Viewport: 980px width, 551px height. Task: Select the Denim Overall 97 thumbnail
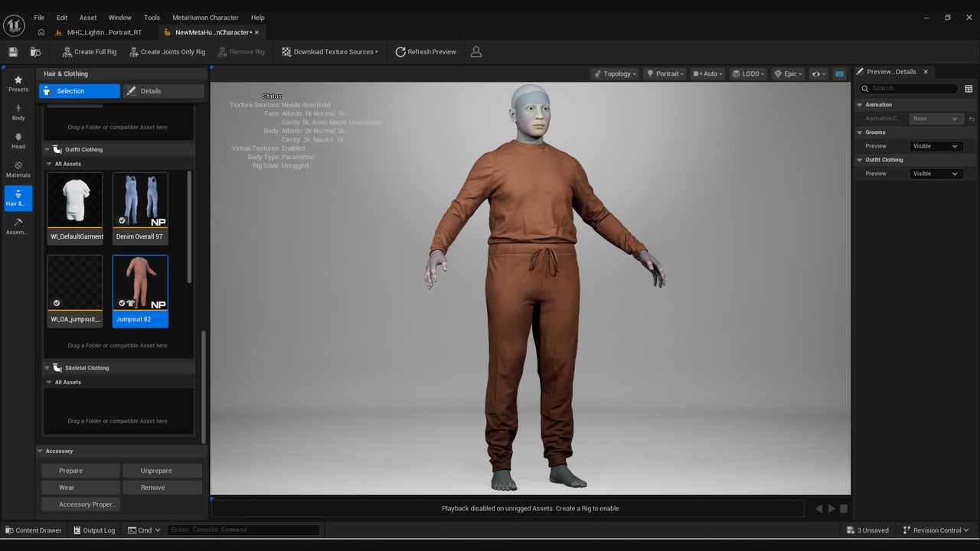[x=140, y=207]
